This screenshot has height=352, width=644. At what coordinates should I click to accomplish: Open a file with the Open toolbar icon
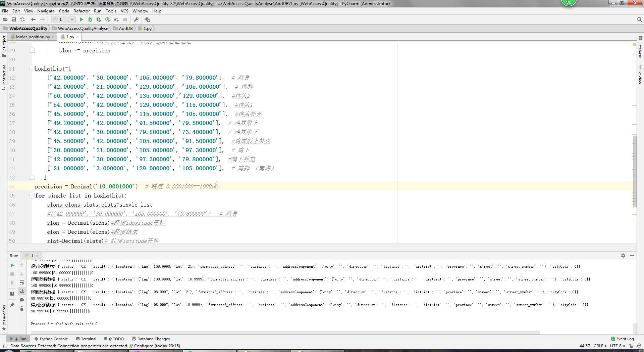5,19
